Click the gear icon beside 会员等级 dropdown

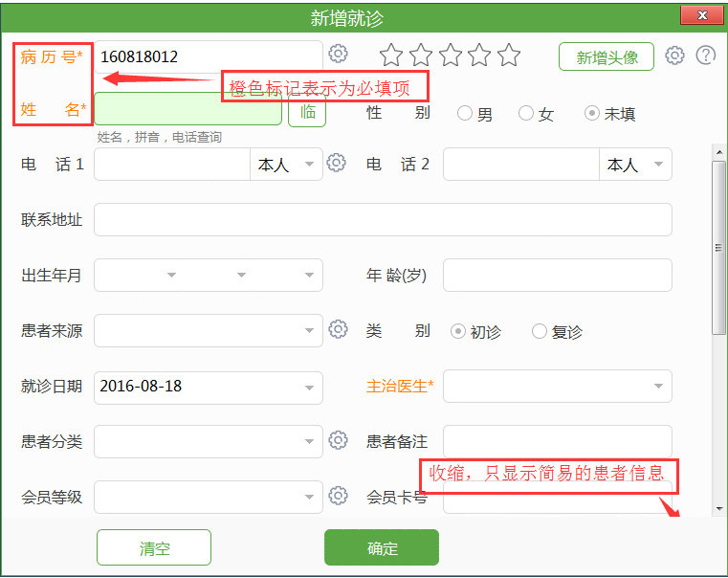click(x=338, y=496)
